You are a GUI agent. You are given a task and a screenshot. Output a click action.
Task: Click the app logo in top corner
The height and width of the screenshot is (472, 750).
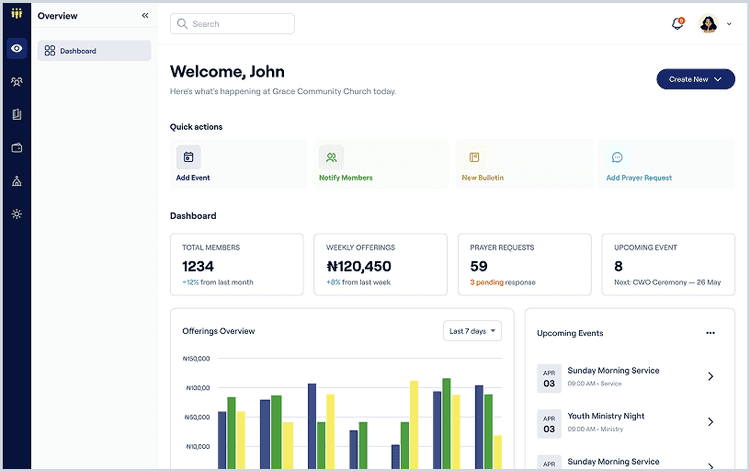pos(17,13)
